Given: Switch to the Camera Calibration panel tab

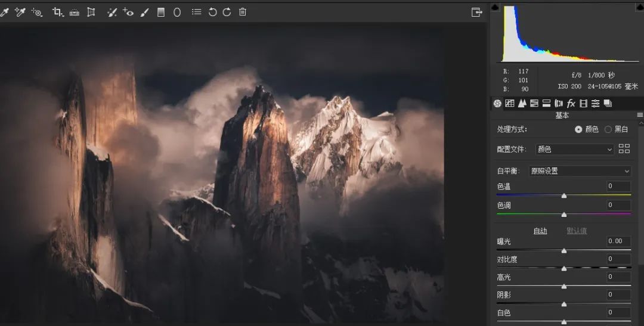Looking at the screenshot, I should pos(583,104).
